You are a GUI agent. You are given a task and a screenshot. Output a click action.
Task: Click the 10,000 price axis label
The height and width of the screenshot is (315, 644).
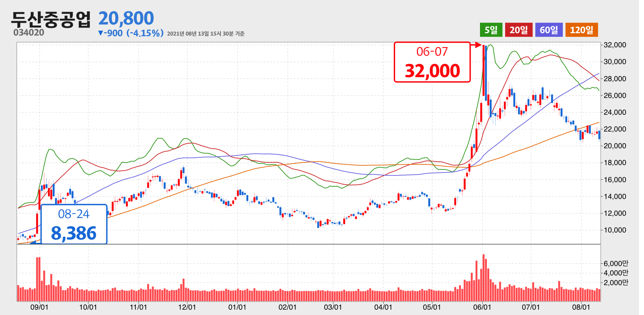[x=615, y=230]
